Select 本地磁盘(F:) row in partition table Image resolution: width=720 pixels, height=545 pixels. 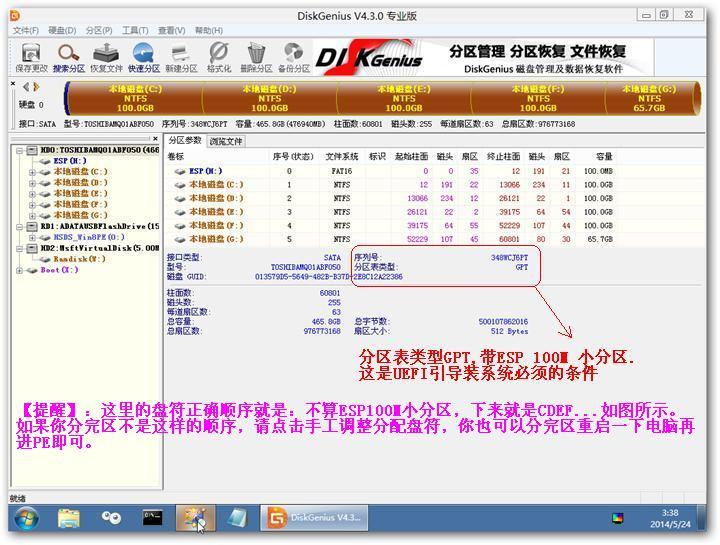[389, 225]
